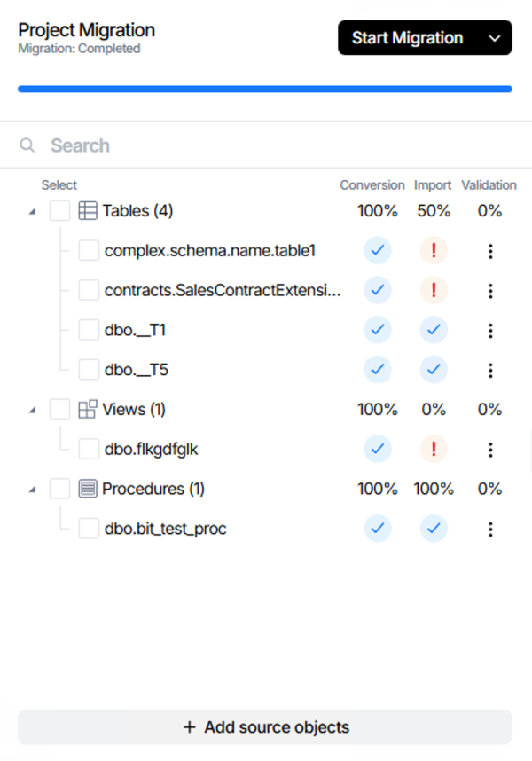Select the Tables group checkbox
532x761 pixels.
pyautogui.click(x=59, y=211)
